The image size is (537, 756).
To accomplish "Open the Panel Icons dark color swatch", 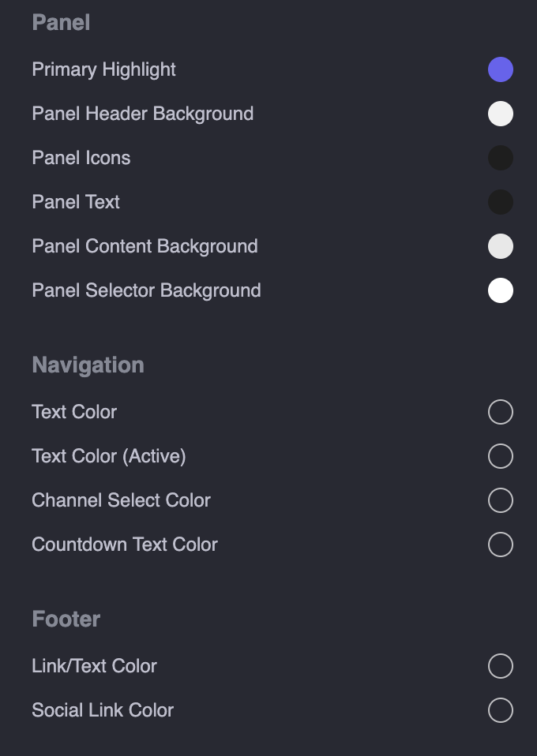I will [501, 158].
